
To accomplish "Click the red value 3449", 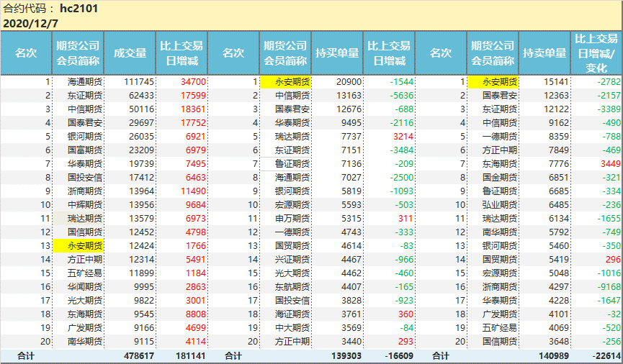I will pos(611,163).
